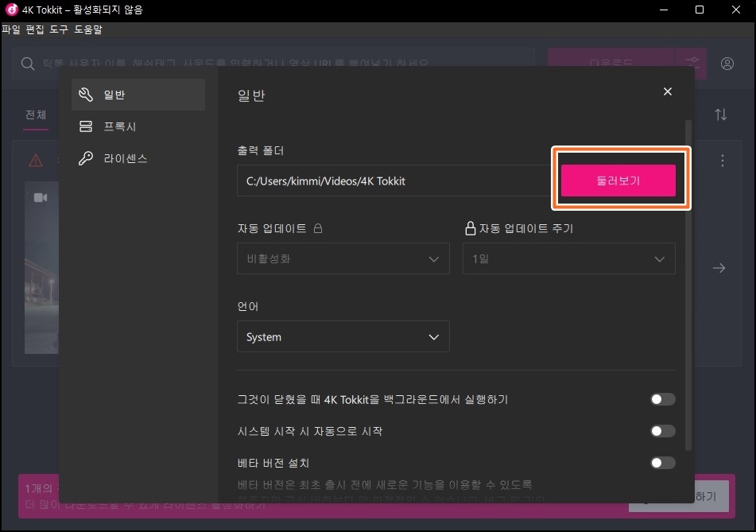Toggle 베타 버전 설치 switch
This screenshot has width=756, height=532.
pyautogui.click(x=663, y=463)
